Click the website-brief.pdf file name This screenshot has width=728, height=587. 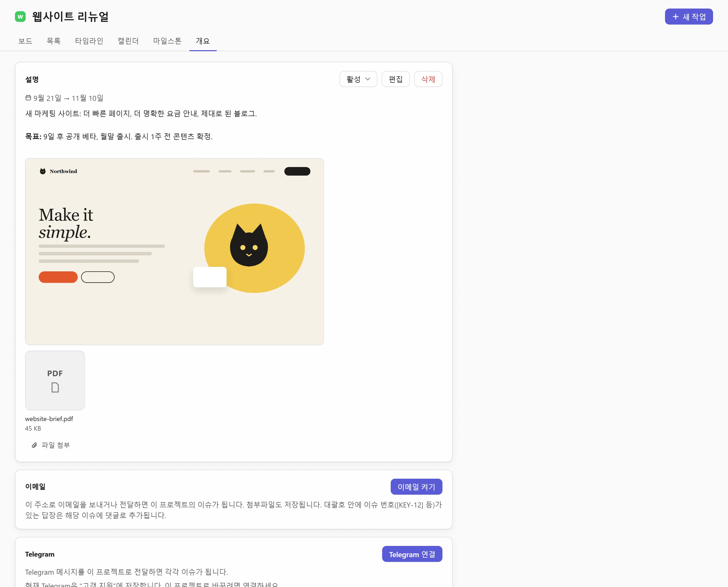pyautogui.click(x=49, y=419)
